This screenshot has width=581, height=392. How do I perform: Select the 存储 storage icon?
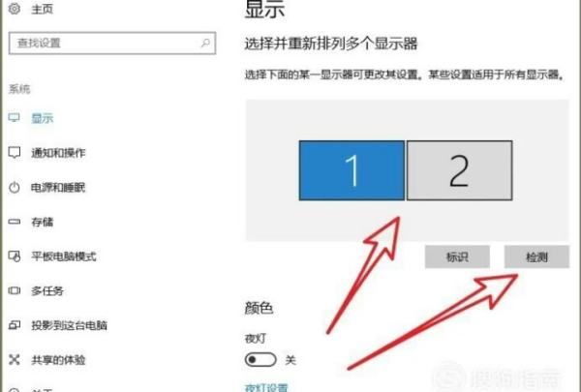tap(15, 222)
